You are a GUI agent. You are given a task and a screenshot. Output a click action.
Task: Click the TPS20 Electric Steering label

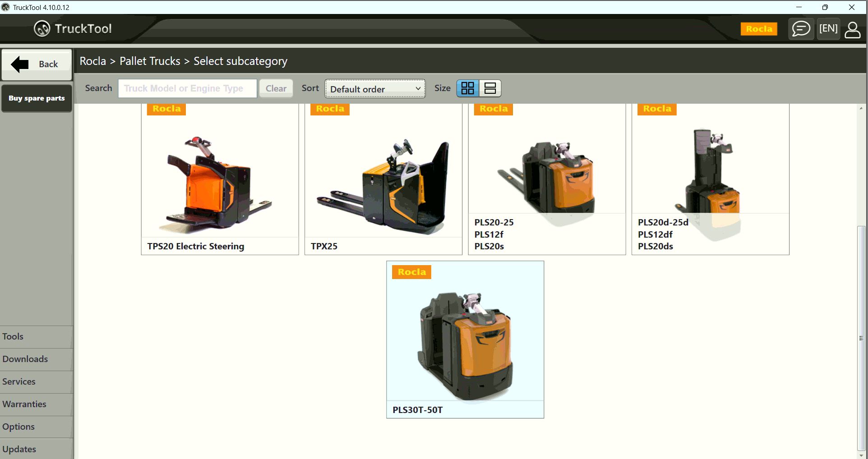[196, 246]
